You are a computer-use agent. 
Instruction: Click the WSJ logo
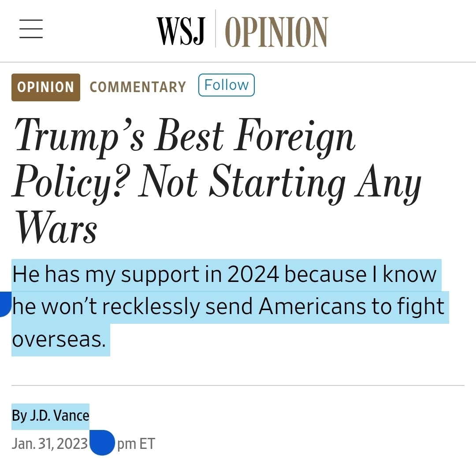(x=181, y=31)
